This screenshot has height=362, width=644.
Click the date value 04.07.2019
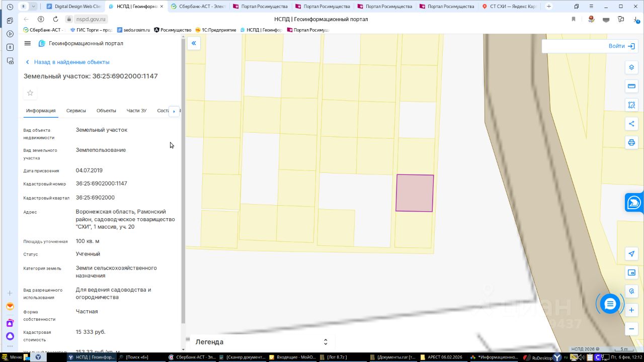point(89,170)
